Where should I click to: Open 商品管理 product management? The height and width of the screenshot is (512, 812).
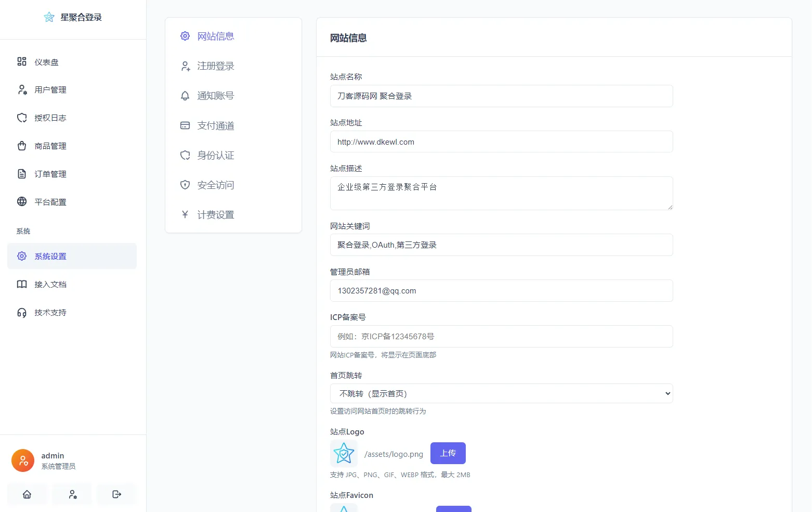[50, 146]
